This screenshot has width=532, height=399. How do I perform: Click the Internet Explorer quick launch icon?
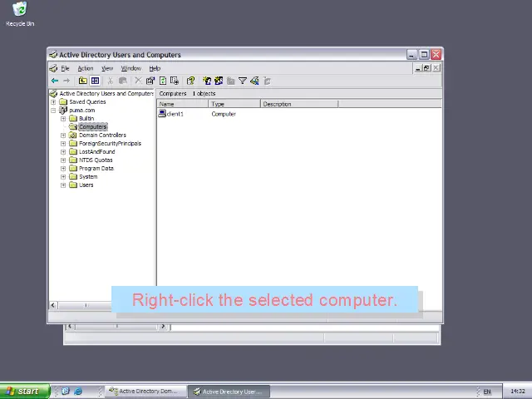pyautogui.click(x=78, y=392)
